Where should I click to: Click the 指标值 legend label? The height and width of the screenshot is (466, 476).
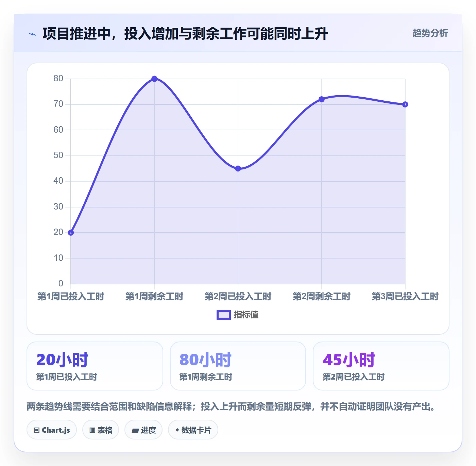[x=246, y=315]
